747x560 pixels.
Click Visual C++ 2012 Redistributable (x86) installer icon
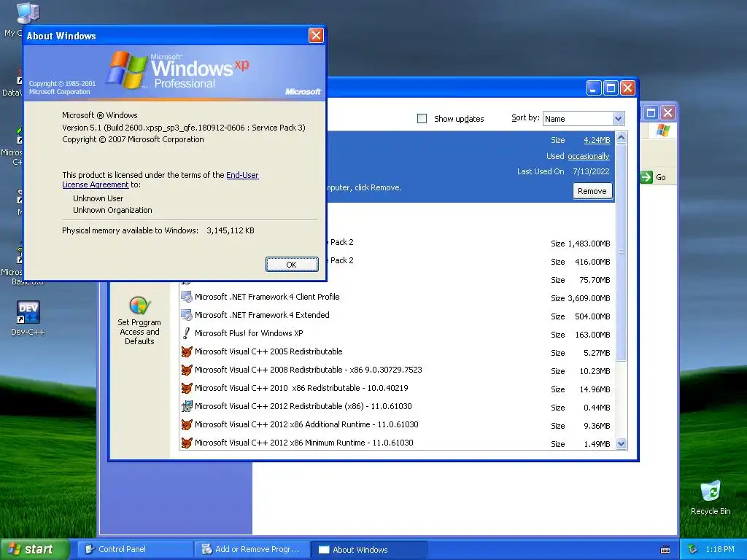click(x=186, y=406)
